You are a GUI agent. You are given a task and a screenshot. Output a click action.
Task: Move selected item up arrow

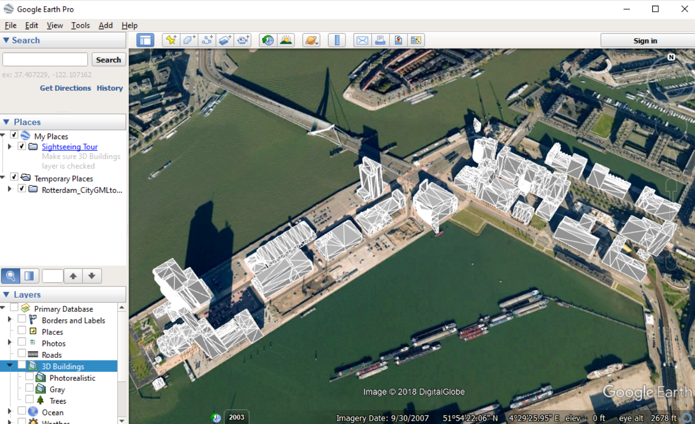pos(73,276)
